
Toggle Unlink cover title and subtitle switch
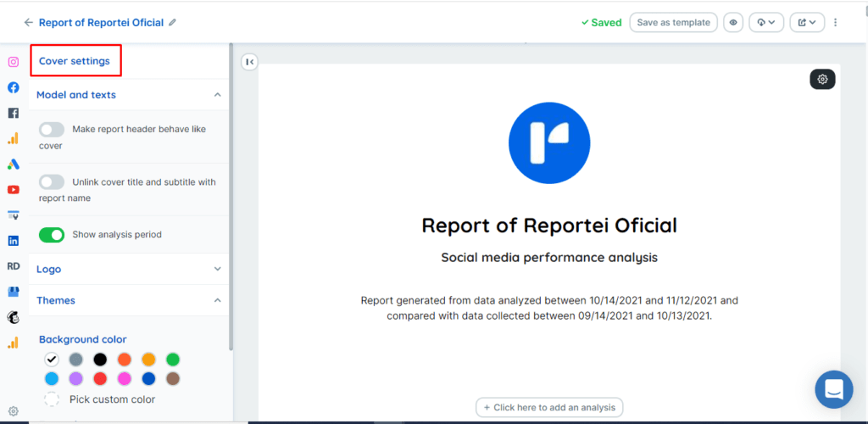[x=52, y=182]
